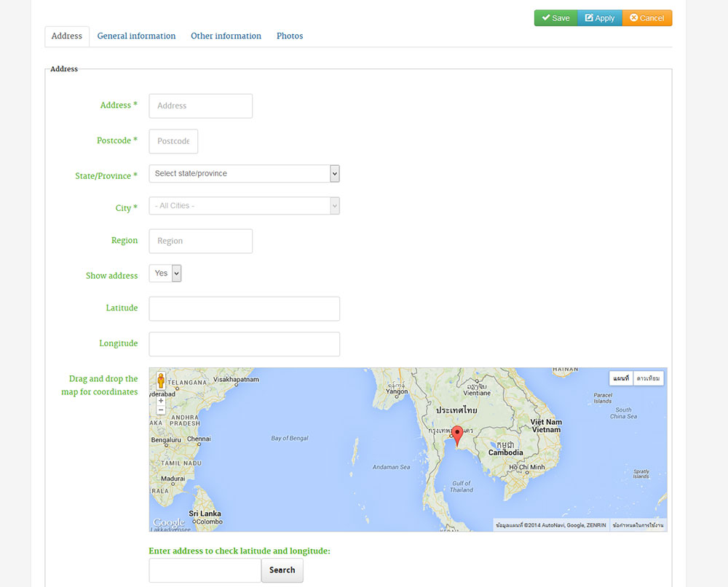Click the Colombo label on map
This screenshot has height=587, width=728.
click(210, 522)
